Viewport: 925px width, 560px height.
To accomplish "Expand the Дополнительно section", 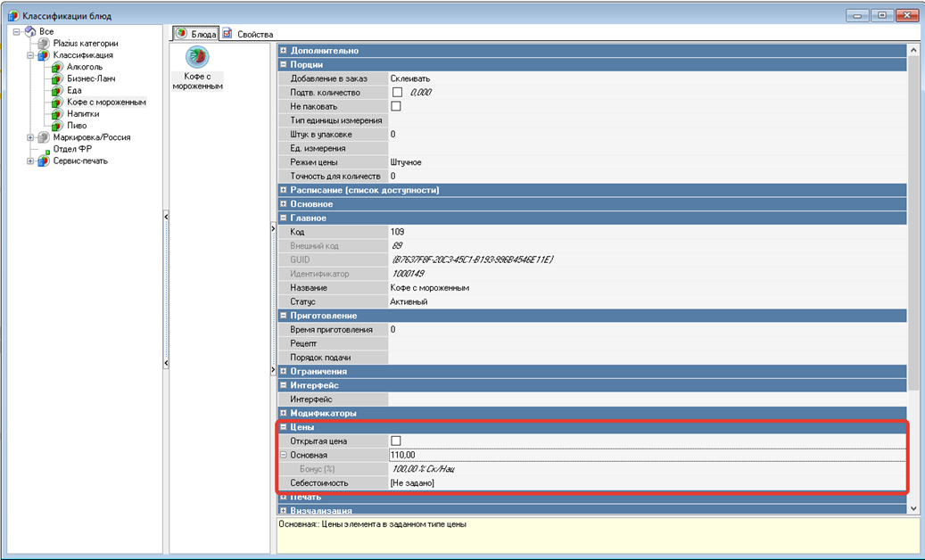I will tap(284, 51).
